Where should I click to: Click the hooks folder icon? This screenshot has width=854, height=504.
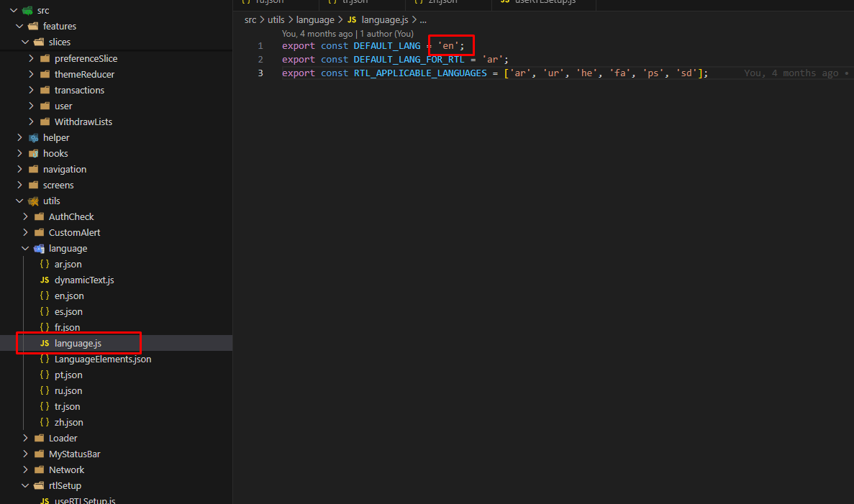coord(33,153)
